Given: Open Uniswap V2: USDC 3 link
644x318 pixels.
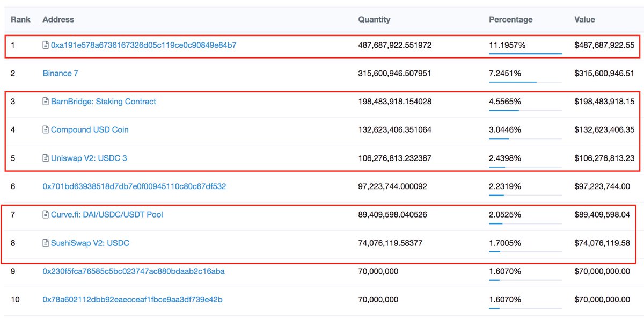Looking at the screenshot, I should [x=89, y=158].
